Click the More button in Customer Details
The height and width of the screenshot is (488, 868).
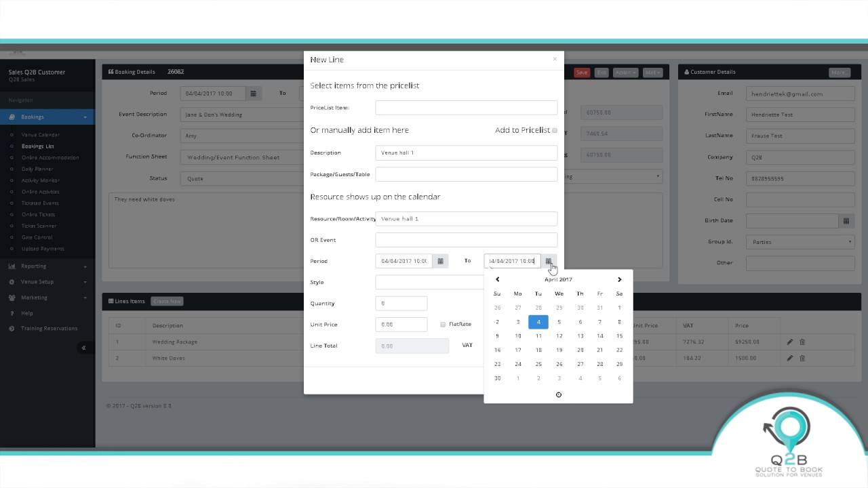point(839,73)
